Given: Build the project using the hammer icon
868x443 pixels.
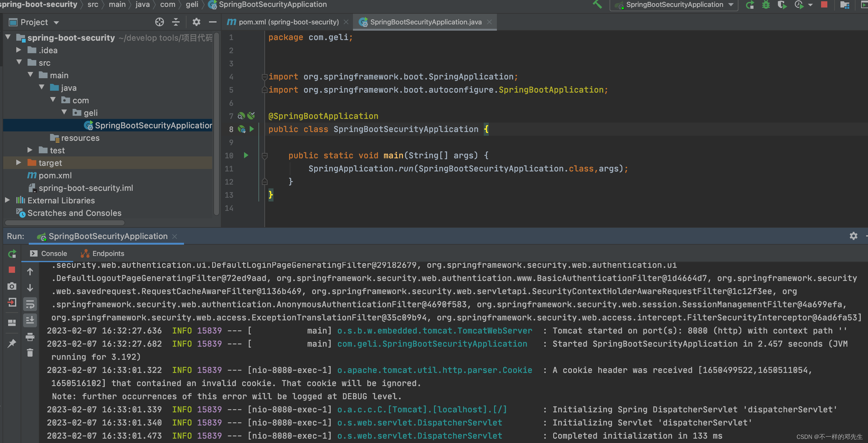Looking at the screenshot, I should click(x=598, y=5).
